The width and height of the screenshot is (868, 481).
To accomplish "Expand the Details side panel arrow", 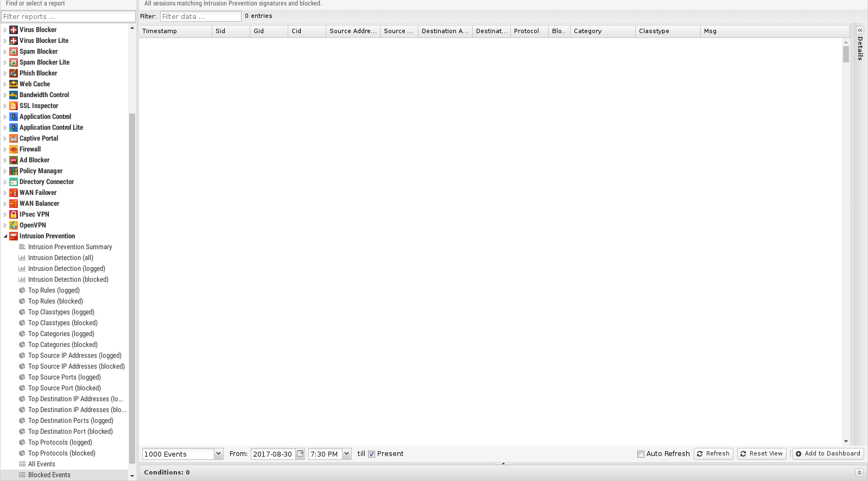I will 860,30.
